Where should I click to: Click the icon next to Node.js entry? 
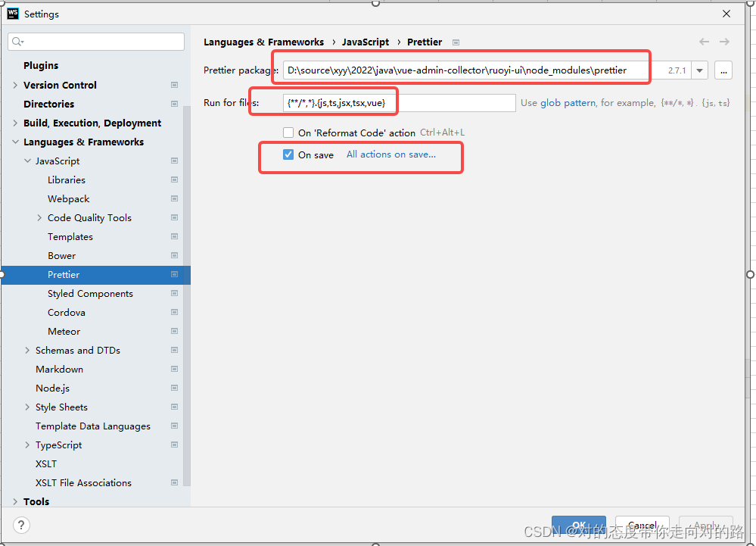point(174,388)
